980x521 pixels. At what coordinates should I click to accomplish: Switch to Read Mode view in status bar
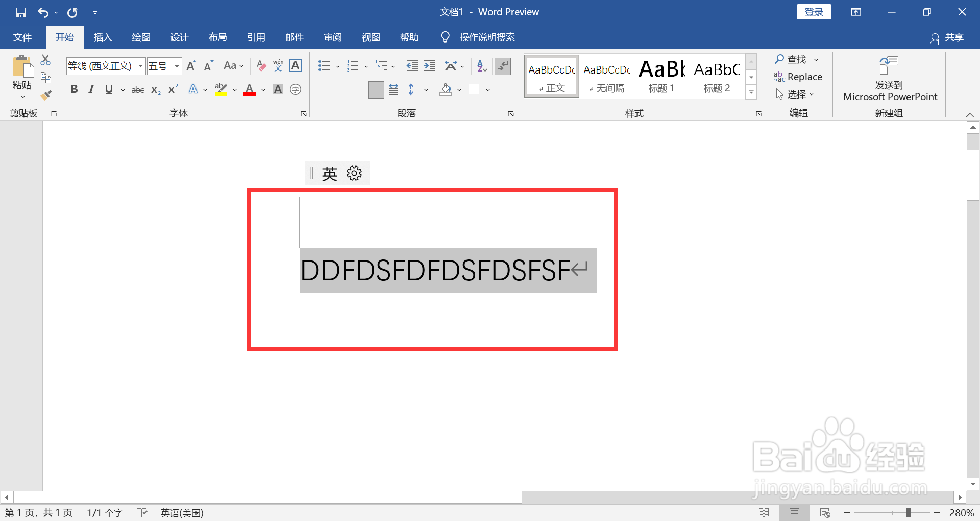tap(764, 513)
